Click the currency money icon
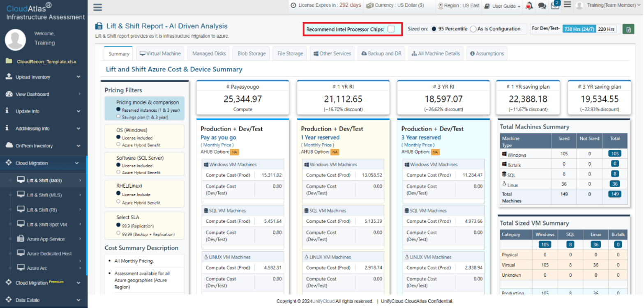 click(x=369, y=5)
